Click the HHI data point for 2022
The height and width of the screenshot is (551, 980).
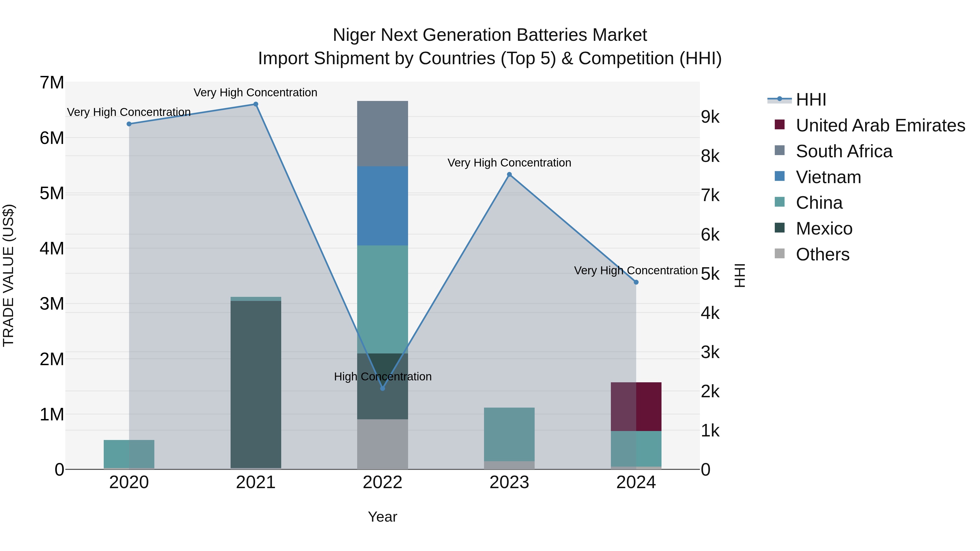(x=383, y=388)
